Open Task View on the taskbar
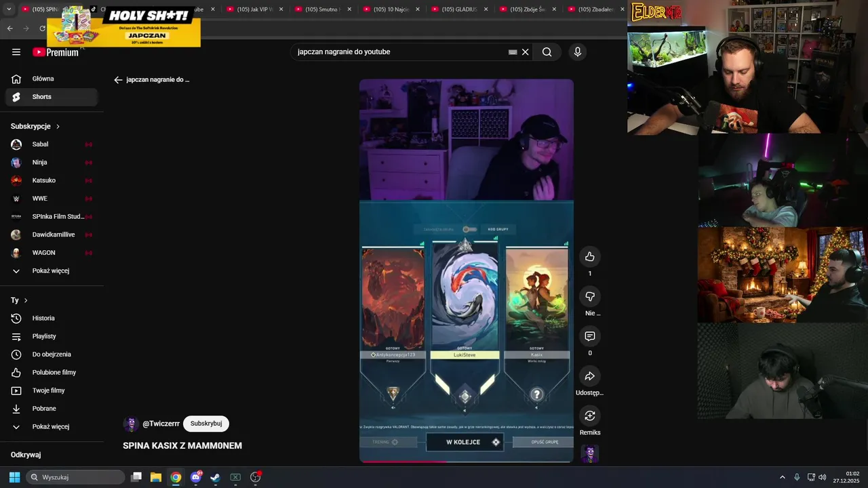The image size is (868, 488). [x=136, y=477]
